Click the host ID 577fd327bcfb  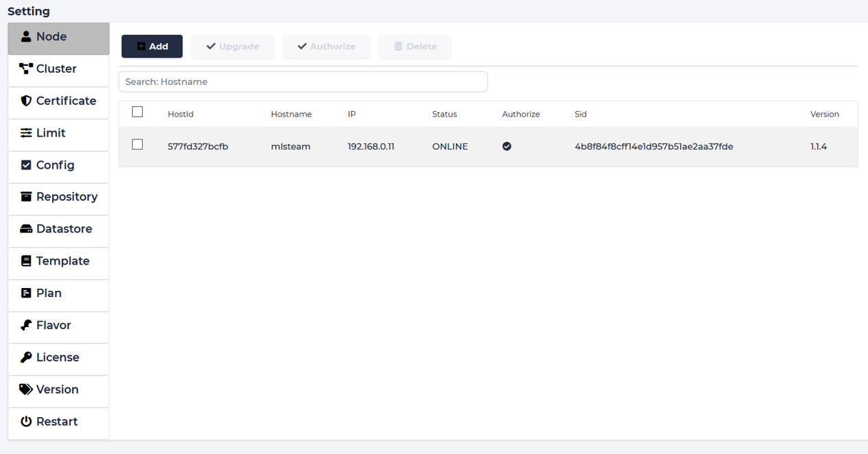coord(198,146)
